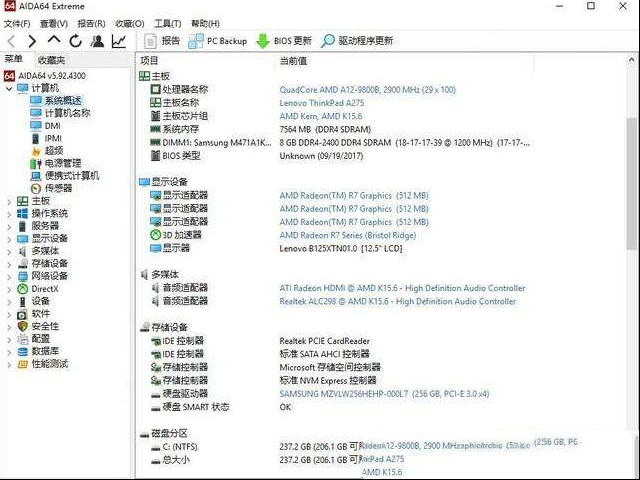The height and width of the screenshot is (480, 640).
Task: Expand the 多媒体 tree node
Action: coord(9,251)
